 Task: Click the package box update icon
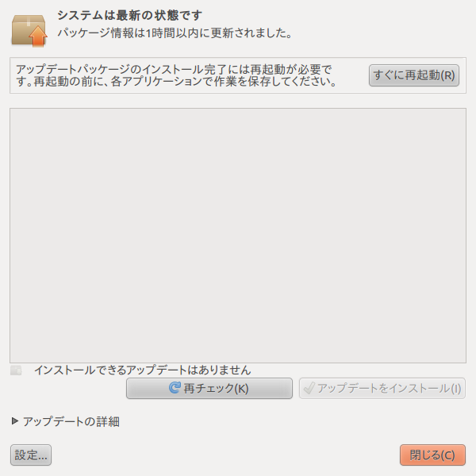click(29, 30)
